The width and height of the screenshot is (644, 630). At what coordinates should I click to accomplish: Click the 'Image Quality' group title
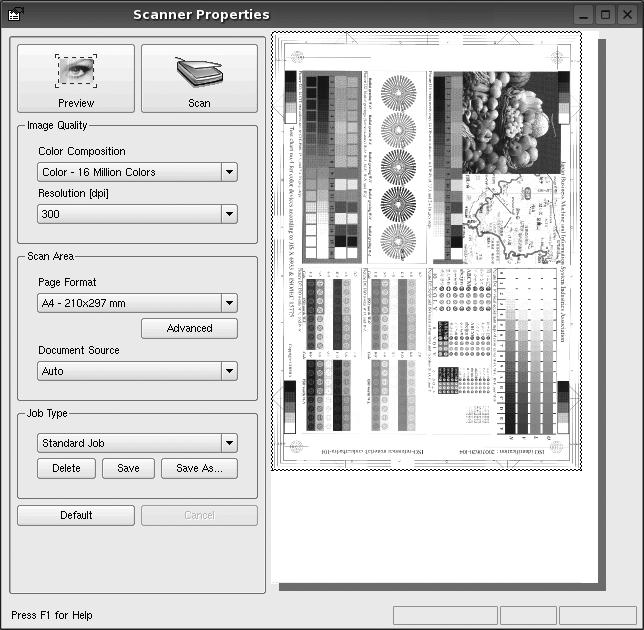pyautogui.click(x=57, y=125)
